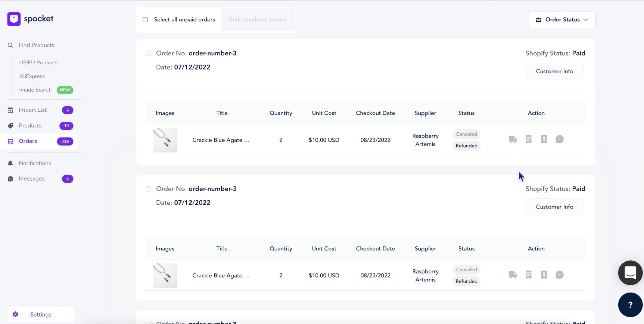Click message supplier icon in first order
The width and height of the screenshot is (644, 324).
[560, 139]
